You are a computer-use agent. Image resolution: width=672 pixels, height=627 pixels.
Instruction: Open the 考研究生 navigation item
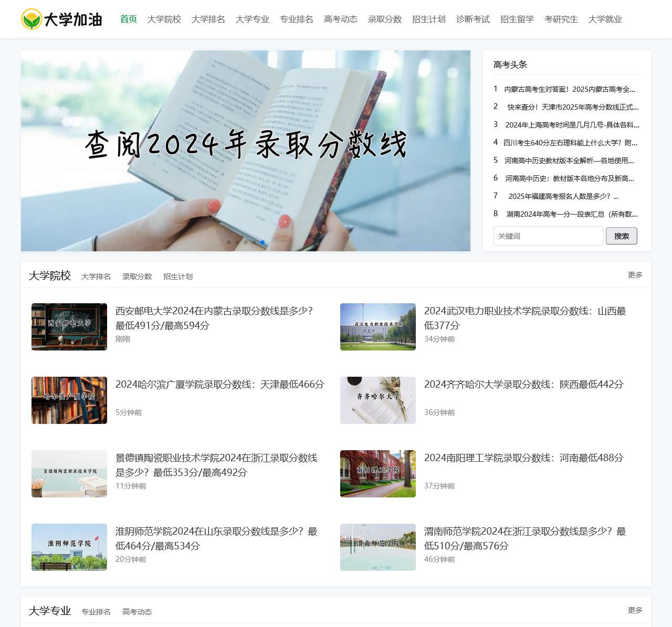point(561,19)
